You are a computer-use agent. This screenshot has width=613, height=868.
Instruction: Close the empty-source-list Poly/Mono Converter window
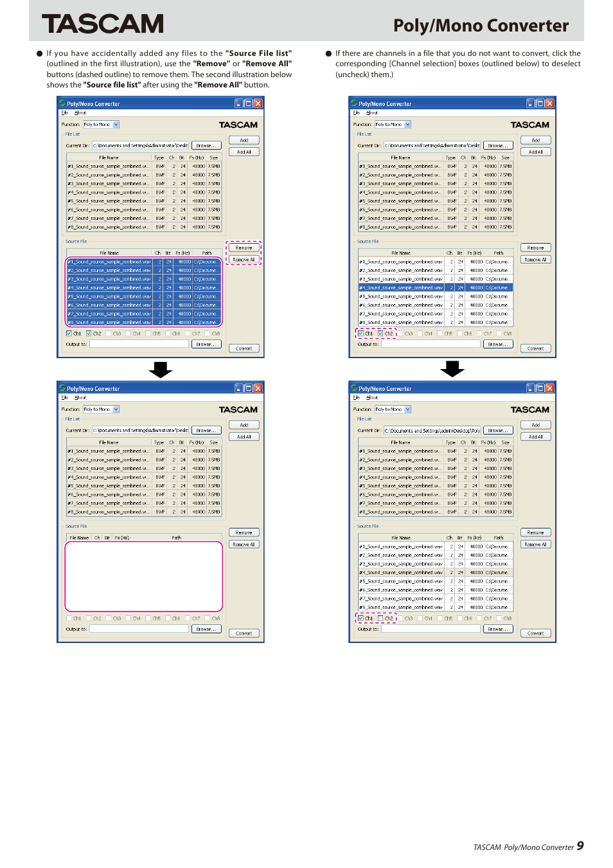258,388
